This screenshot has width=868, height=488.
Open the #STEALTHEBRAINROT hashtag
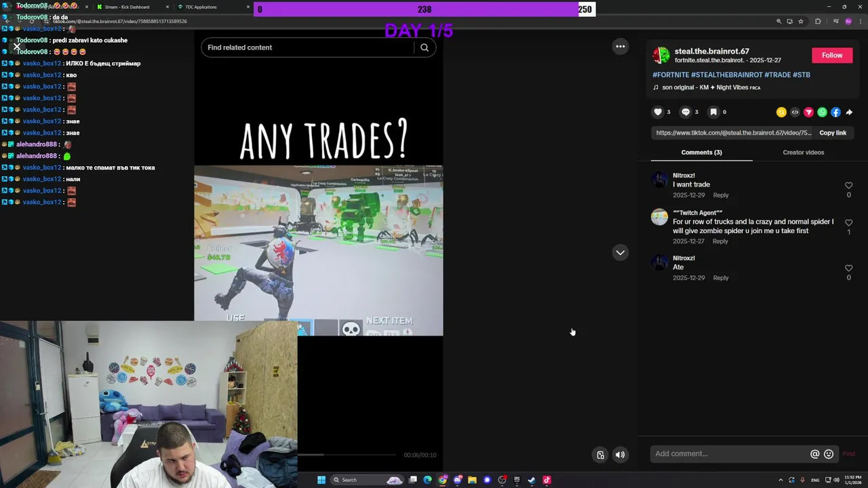coord(726,75)
